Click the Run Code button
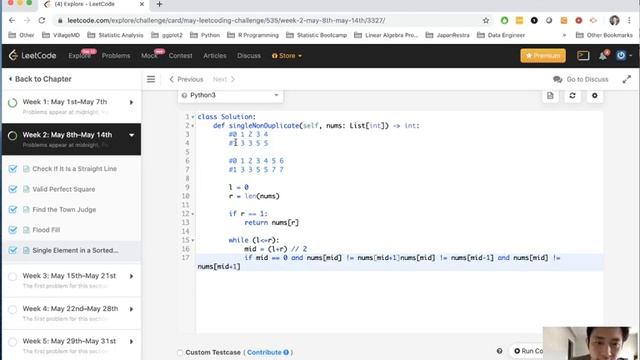640x360 pixels. coord(528,351)
